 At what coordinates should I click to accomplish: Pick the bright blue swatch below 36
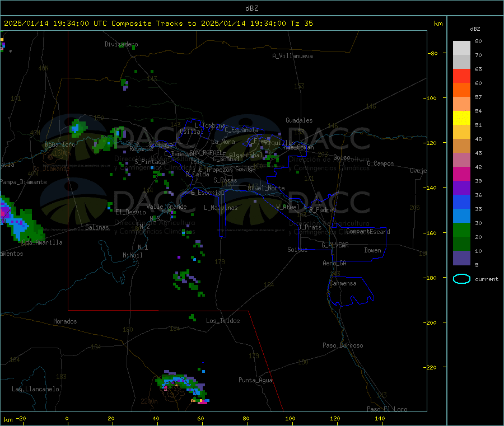coord(461,202)
